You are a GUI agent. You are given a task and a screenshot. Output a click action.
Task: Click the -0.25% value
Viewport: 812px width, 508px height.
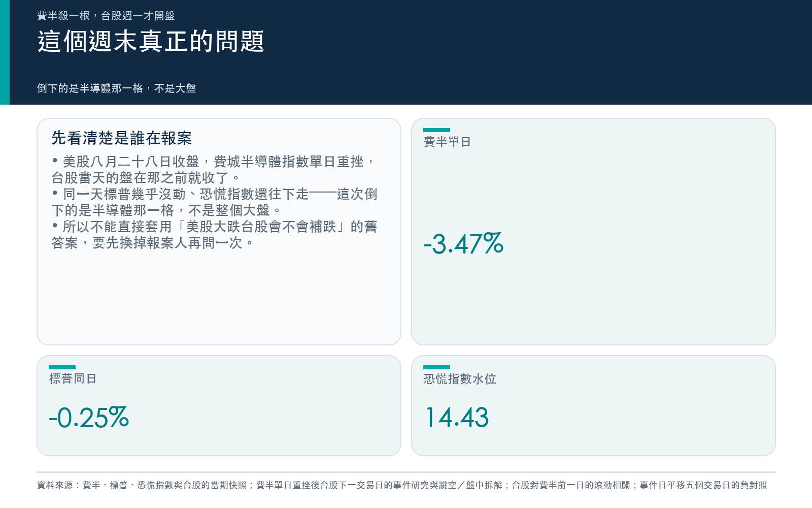(89, 418)
